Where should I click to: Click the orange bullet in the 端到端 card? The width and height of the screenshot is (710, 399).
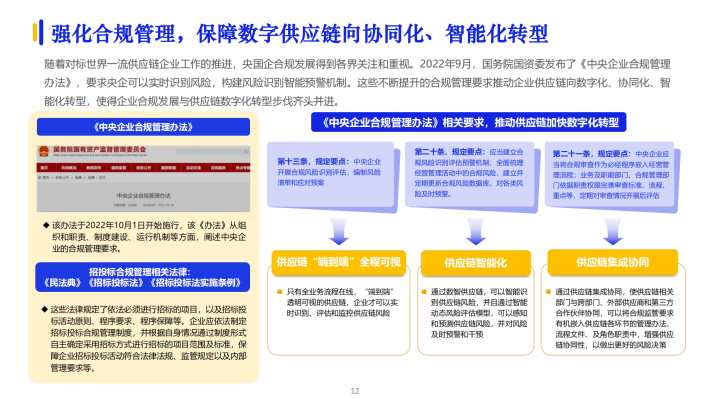click(280, 292)
